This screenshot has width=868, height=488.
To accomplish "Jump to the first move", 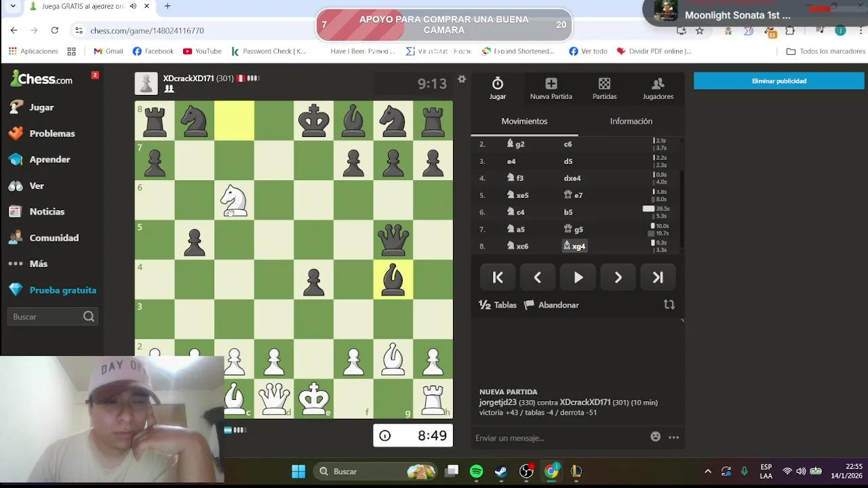I will pos(498,277).
